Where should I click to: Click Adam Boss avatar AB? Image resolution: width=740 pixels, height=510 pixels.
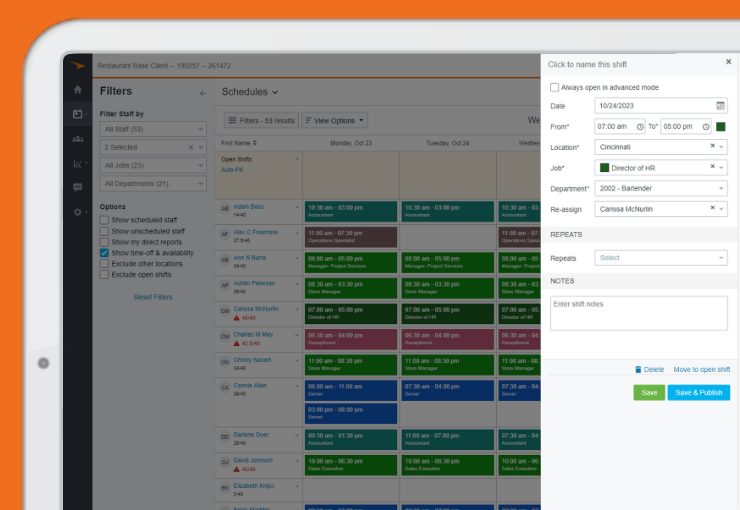[225, 209]
